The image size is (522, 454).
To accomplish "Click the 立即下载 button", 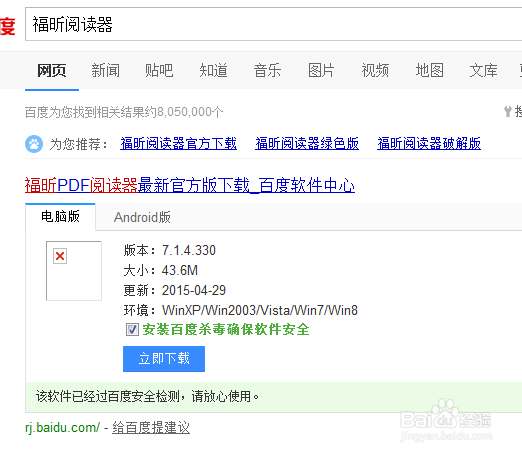I will [x=164, y=359].
